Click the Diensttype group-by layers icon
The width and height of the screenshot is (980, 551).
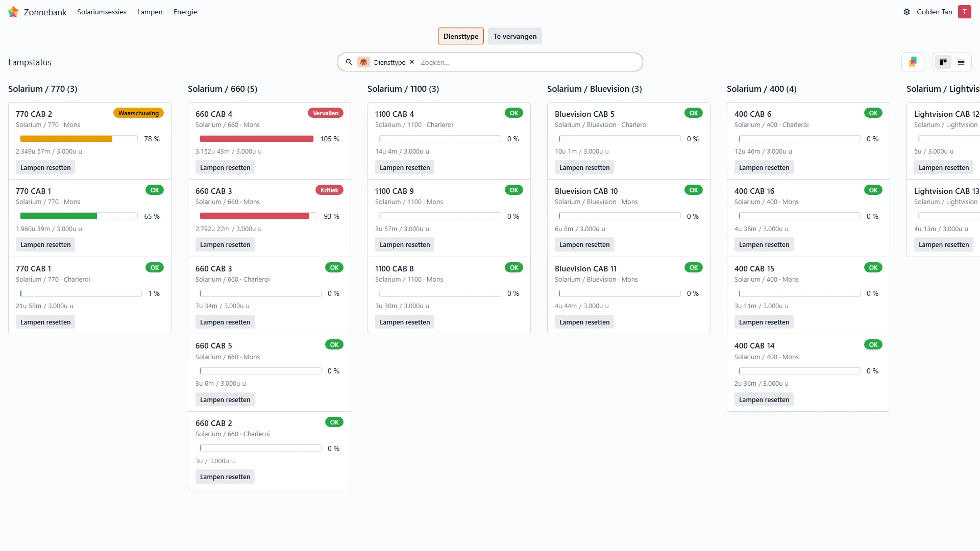[363, 62]
